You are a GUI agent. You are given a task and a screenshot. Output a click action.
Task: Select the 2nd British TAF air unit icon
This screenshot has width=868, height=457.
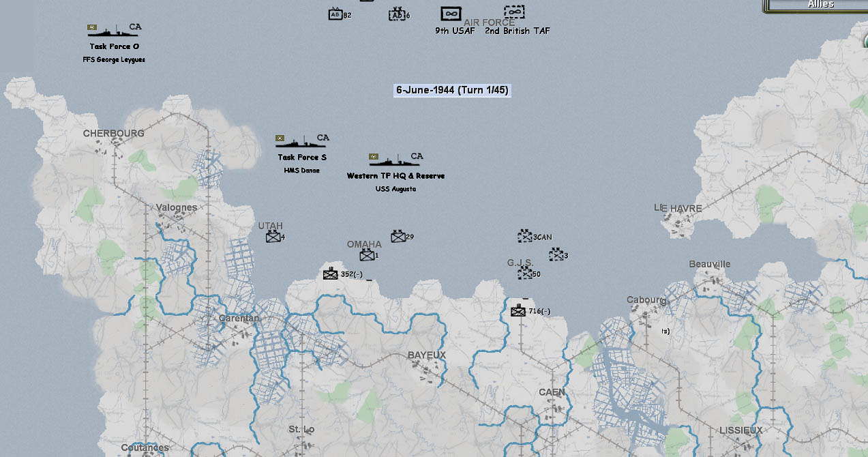514,12
